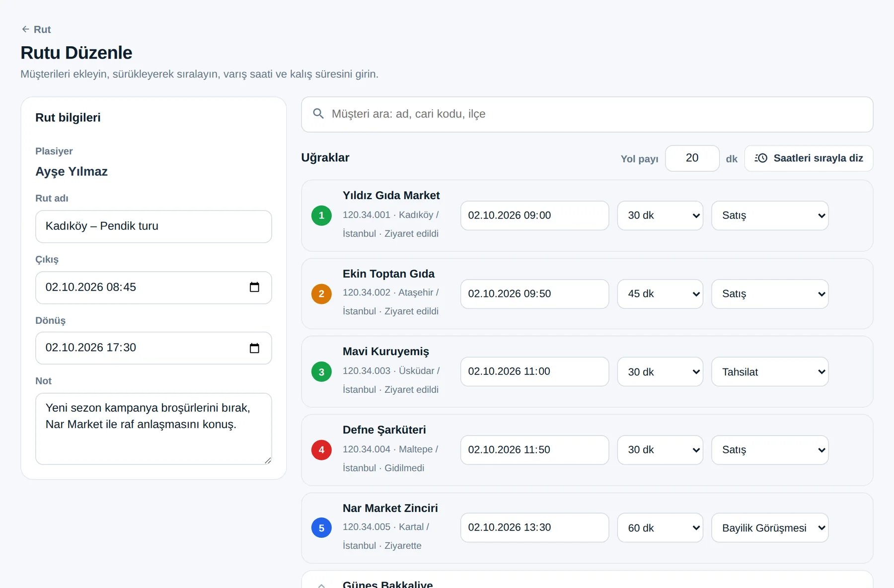894x588 pixels.
Task: Focus the Müşteri ara search field
Action: point(587,114)
